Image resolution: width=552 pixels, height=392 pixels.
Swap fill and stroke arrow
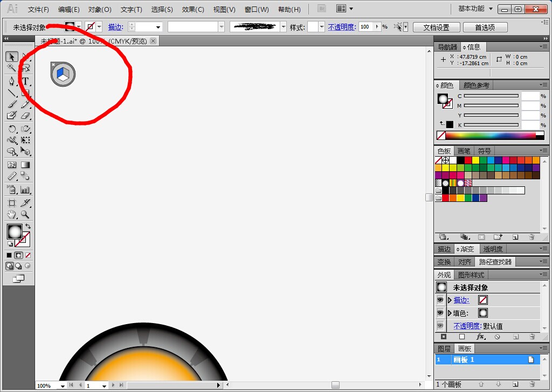(x=28, y=226)
